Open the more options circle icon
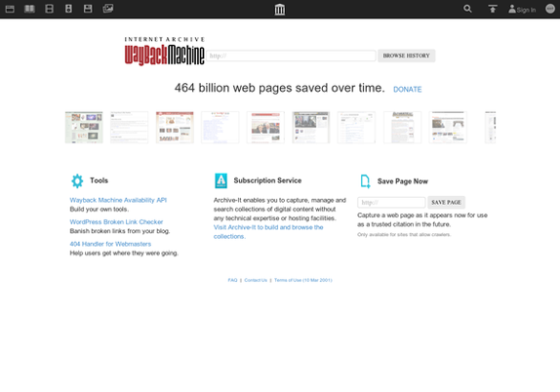Image resolution: width=560 pixels, height=392 pixels. click(550, 9)
